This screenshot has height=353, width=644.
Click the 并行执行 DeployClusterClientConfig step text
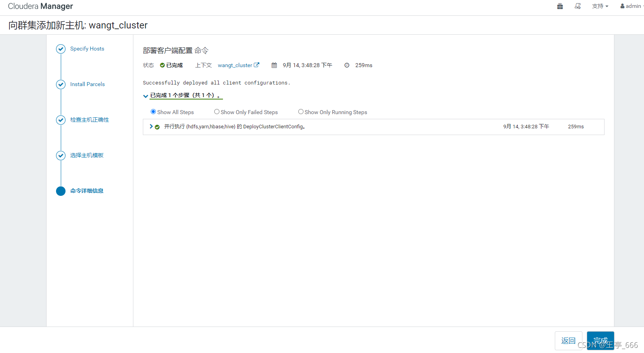pos(235,127)
